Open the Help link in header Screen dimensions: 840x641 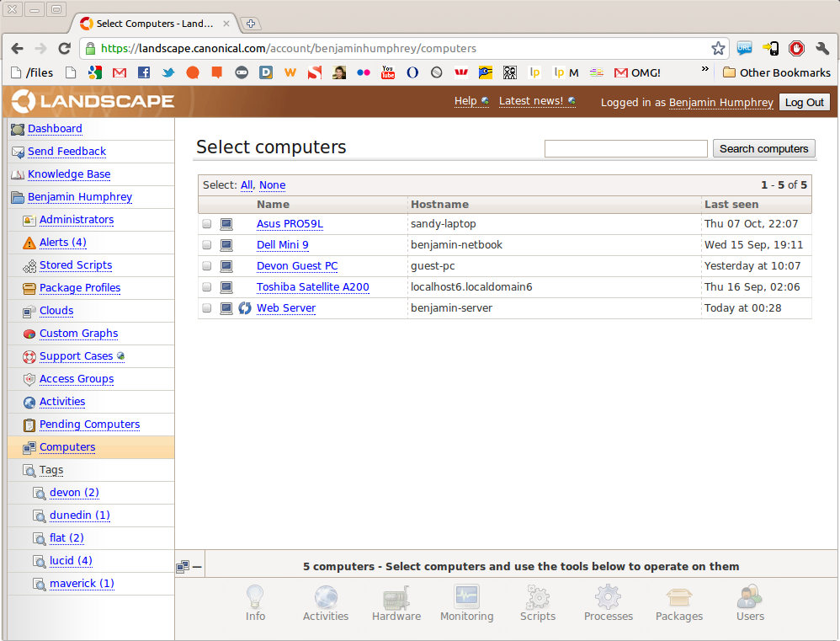(465, 101)
